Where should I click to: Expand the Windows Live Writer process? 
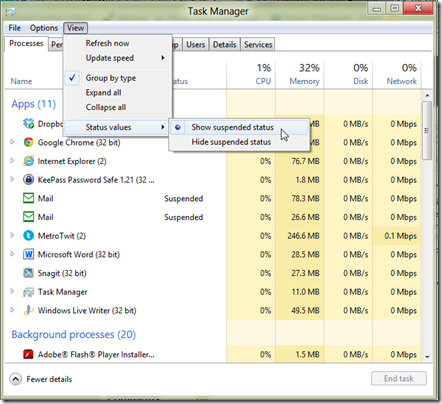12,310
